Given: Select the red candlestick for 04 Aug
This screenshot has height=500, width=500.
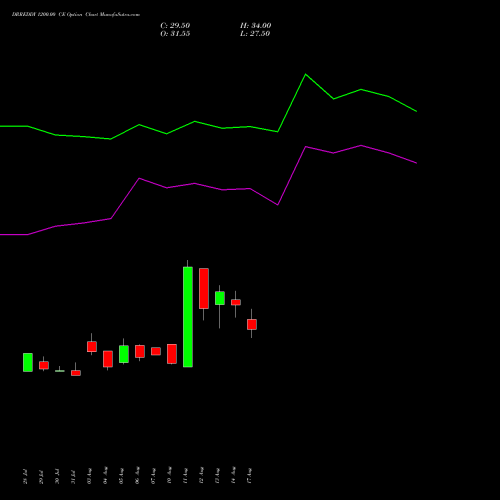Looking at the screenshot, I should (108, 359).
